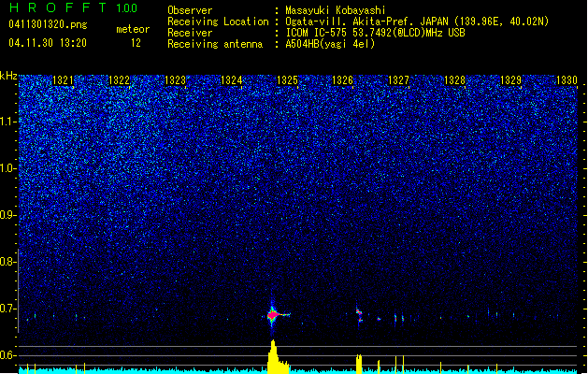Click the 0.6 kHz axis tick label
The width and height of the screenshot is (588, 374).
tap(7, 355)
